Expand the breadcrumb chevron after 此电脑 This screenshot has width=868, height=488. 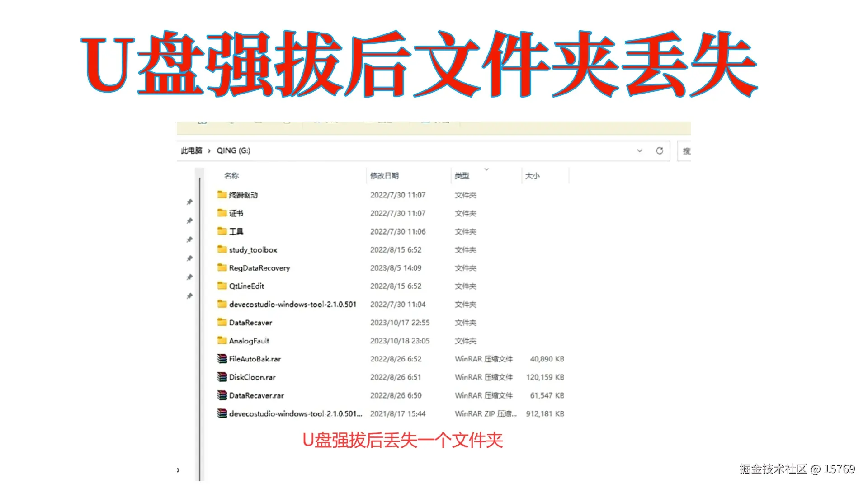tap(209, 150)
